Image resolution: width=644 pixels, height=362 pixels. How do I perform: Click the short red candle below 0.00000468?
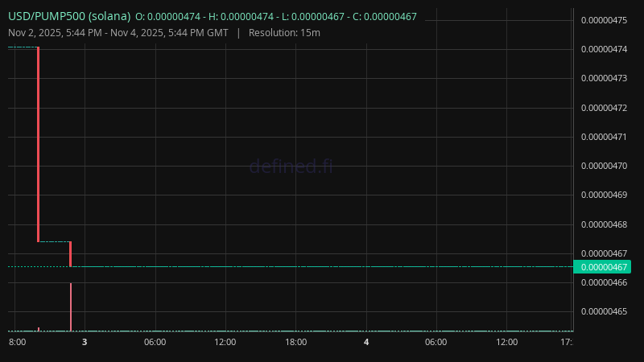pyautogui.click(x=71, y=253)
